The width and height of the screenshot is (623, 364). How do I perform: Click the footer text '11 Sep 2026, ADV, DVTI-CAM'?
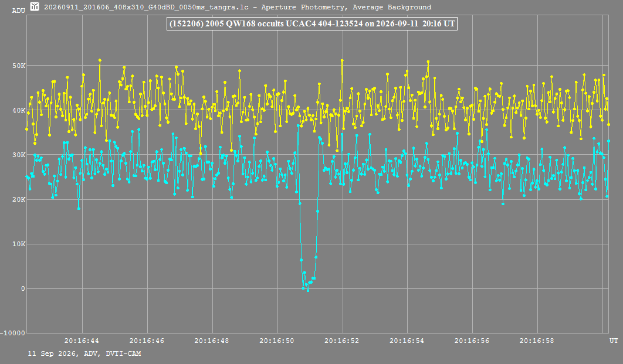point(84,353)
